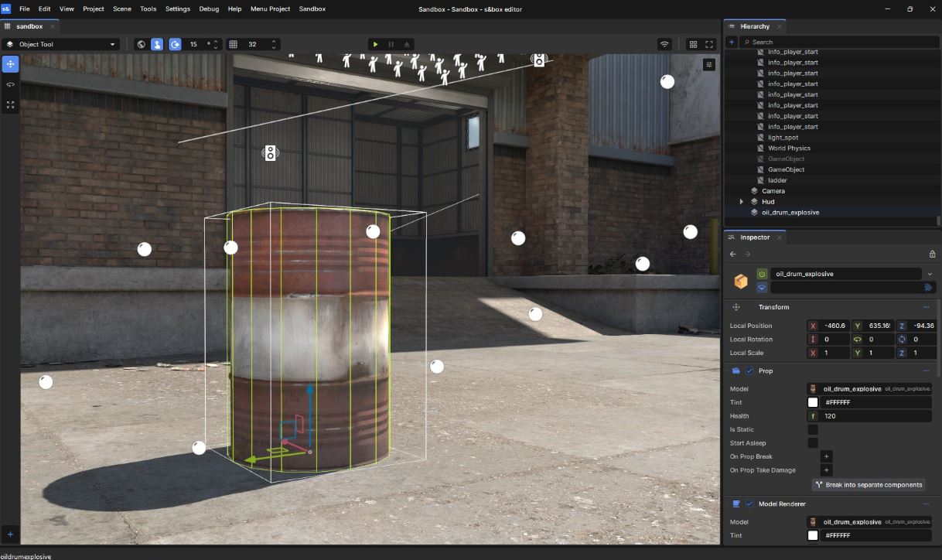This screenshot has height=560, width=942.
Task: Open the viewport settings sliders icon
Action: click(709, 65)
